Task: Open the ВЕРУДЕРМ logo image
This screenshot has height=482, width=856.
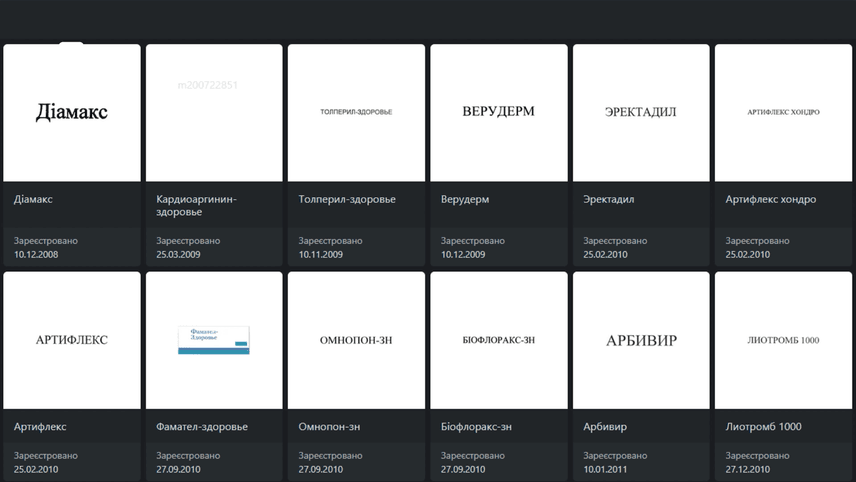Action: tap(498, 112)
